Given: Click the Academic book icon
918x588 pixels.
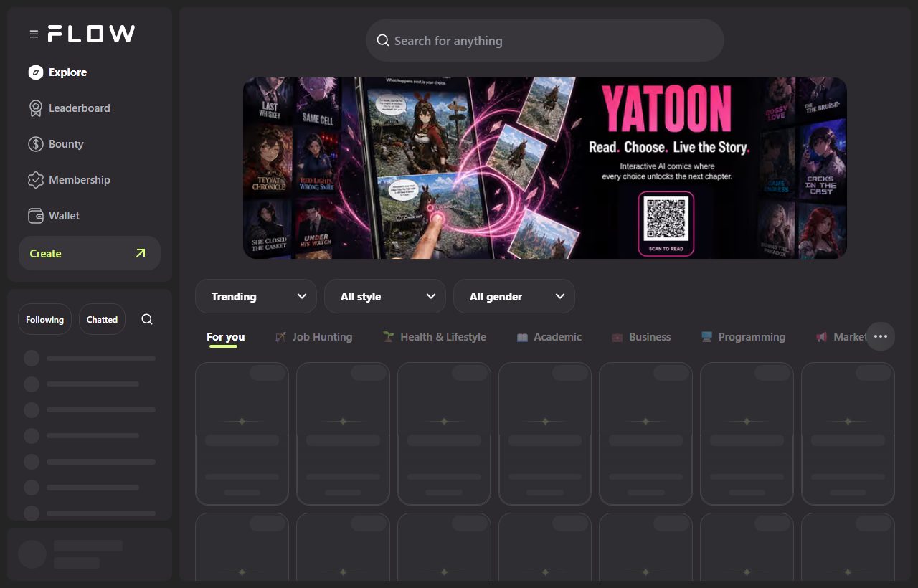Looking at the screenshot, I should (522, 337).
